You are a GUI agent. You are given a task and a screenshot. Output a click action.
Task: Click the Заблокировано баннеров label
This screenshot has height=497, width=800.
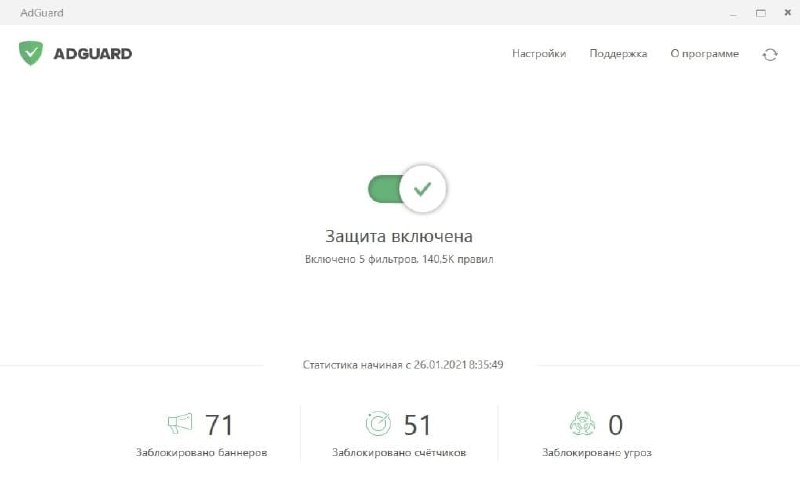[x=202, y=453]
